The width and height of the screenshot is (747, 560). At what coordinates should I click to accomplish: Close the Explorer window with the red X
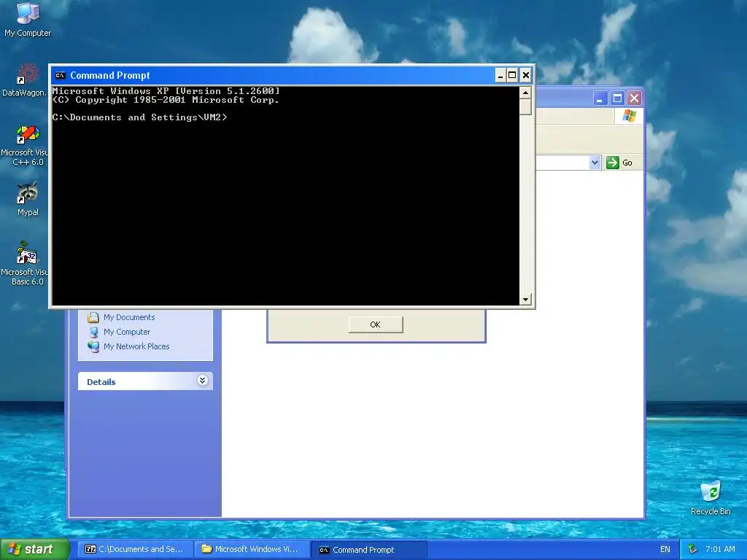[634, 98]
